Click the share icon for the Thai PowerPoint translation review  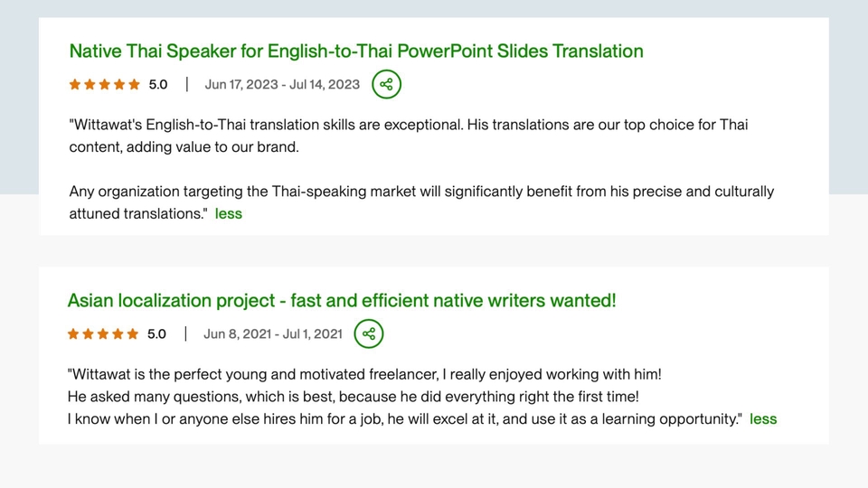coord(386,84)
